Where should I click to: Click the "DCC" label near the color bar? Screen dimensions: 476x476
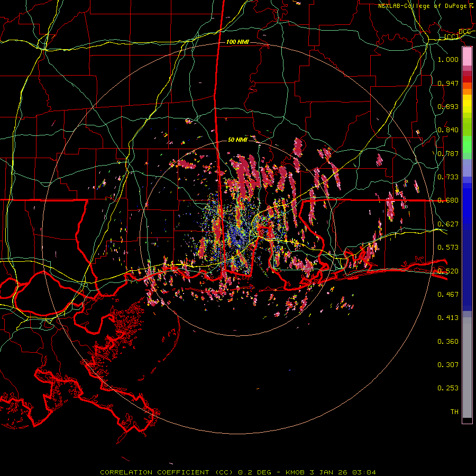[x=465, y=32]
